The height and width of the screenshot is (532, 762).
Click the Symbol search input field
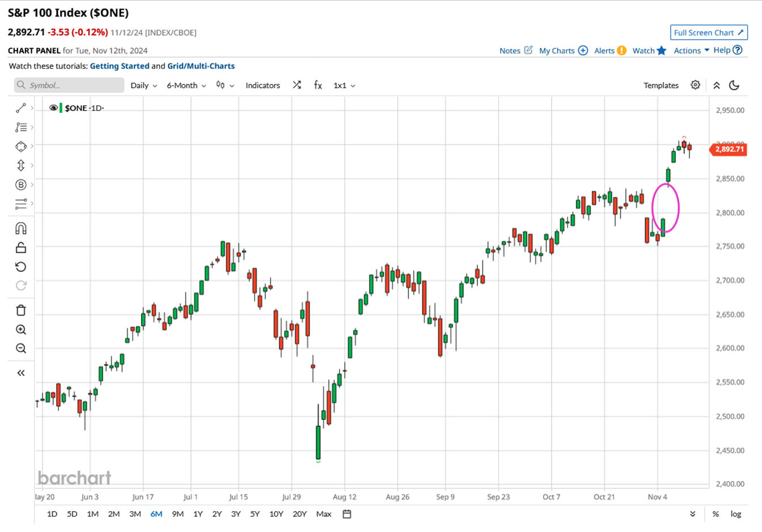click(x=69, y=85)
